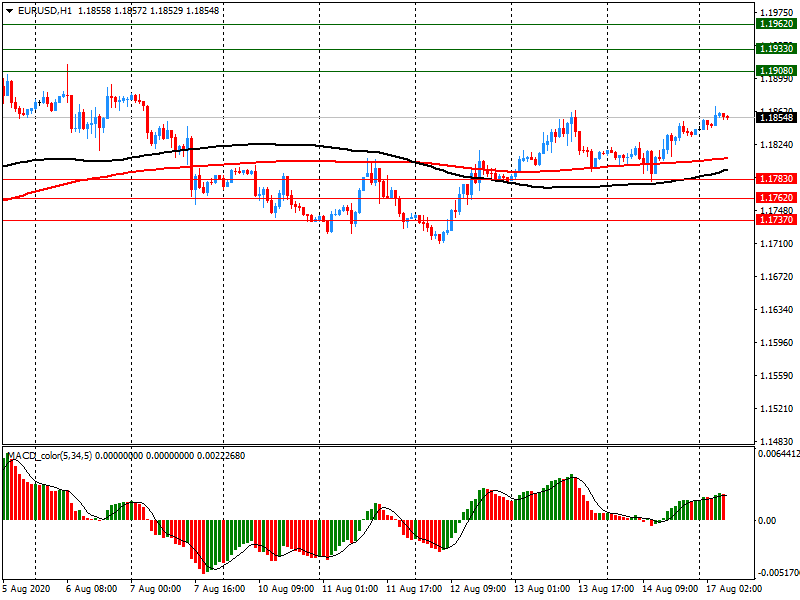Click the red 1.17620 support tag
Screen dimensions: 800x600
pyautogui.click(x=776, y=198)
